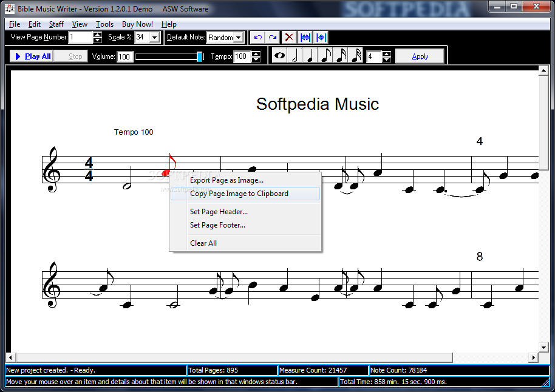Choose Copy Page Image to Clipboard
Image resolution: width=555 pixels, height=392 pixels.
click(x=245, y=194)
